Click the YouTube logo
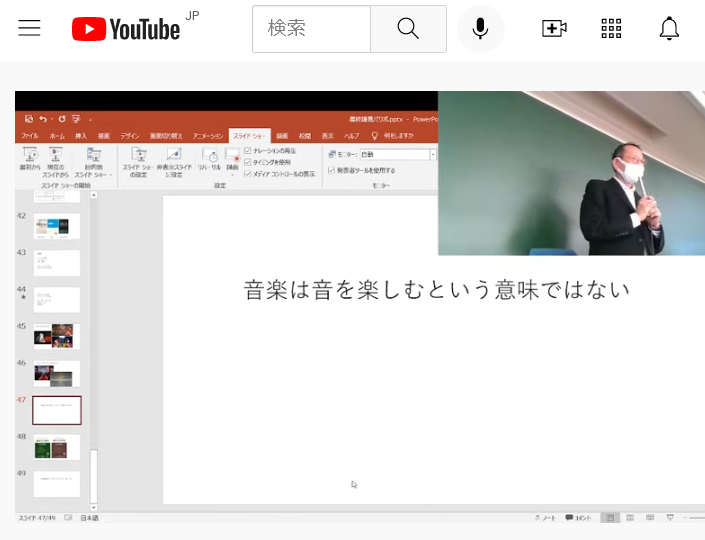 tap(126, 29)
